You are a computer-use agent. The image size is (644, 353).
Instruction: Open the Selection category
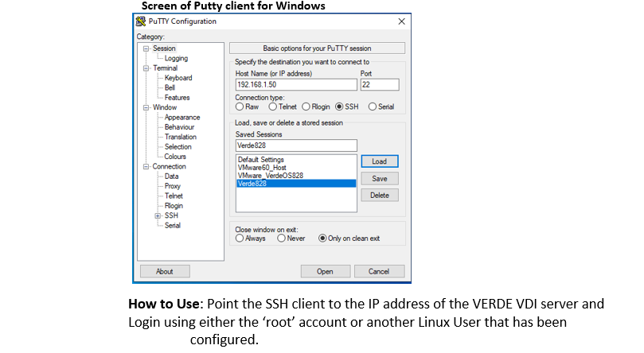pyautogui.click(x=178, y=147)
